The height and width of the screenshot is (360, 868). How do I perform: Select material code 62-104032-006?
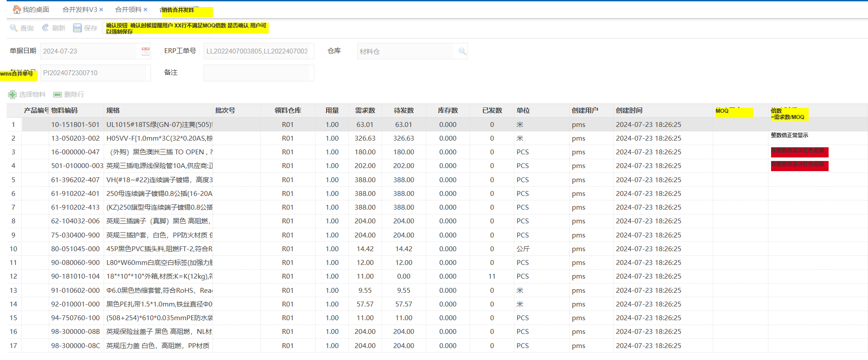pyautogui.click(x=75, y=221)
